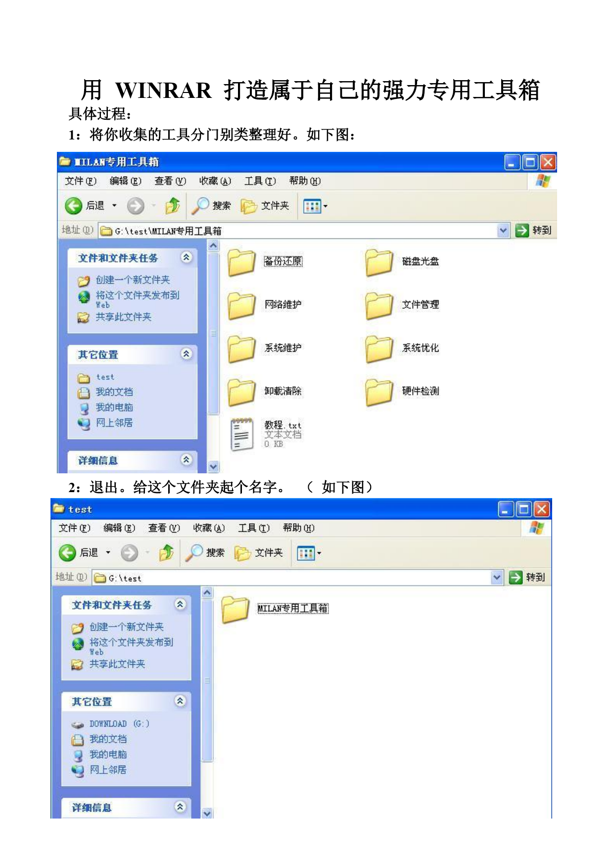Viewport: 613px width, 868px height.
Task: Click 搜索 search icon in test window
Action: pyautogui.click(x=205, y=553)
